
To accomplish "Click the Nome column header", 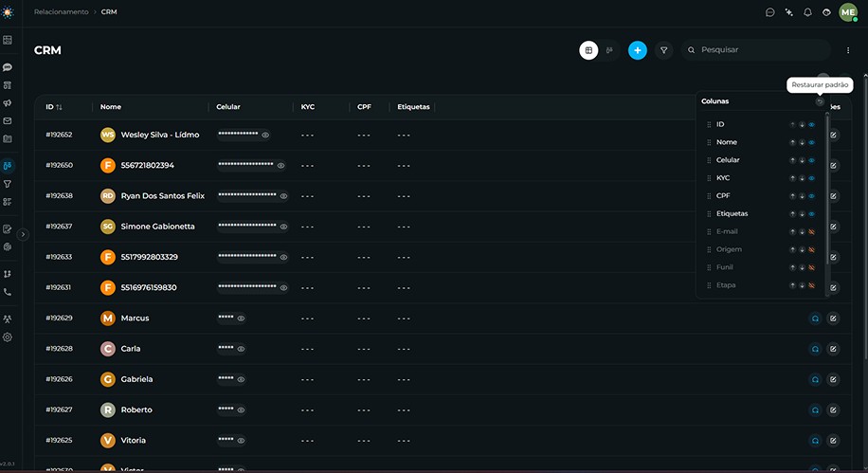I will click(x=111, y=107).
